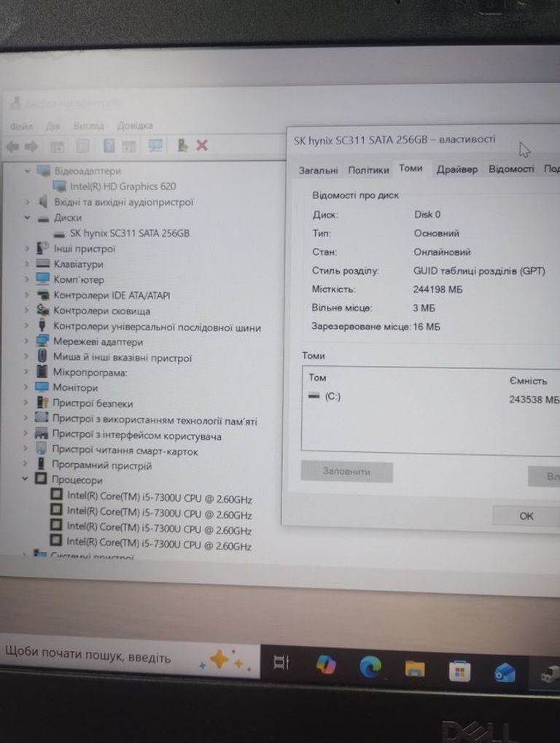Image resolution: width=560 pixels, height=743 pixels.
Task: Open File Explorer from the taskbar
Action: (x=415, y=669)
